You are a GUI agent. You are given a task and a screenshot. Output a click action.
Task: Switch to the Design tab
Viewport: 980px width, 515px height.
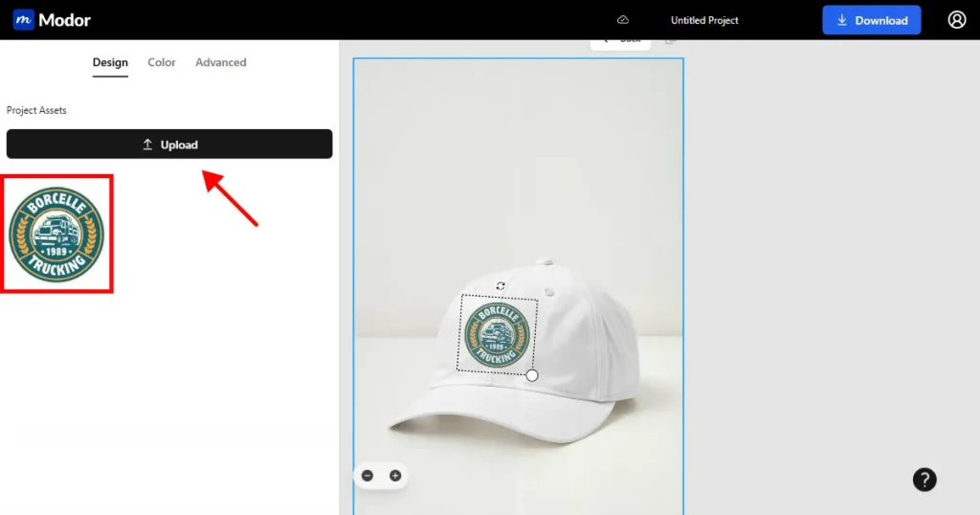110,62
